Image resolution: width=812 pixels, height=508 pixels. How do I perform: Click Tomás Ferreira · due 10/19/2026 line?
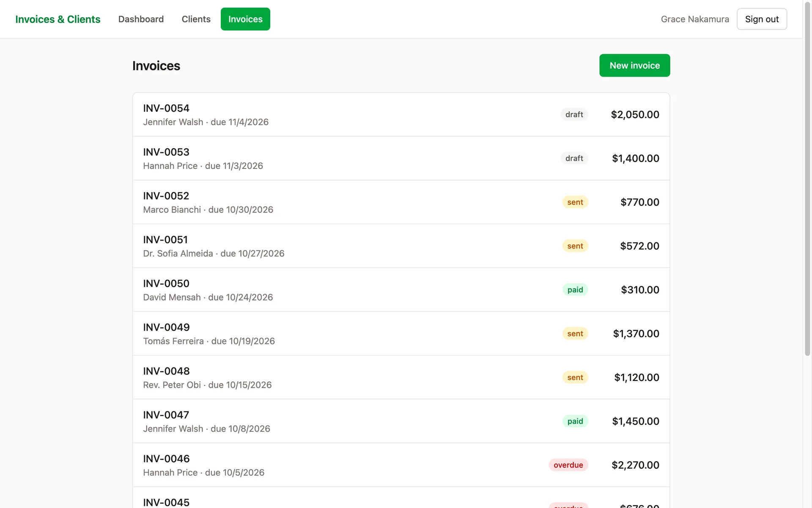pos(209,341)
